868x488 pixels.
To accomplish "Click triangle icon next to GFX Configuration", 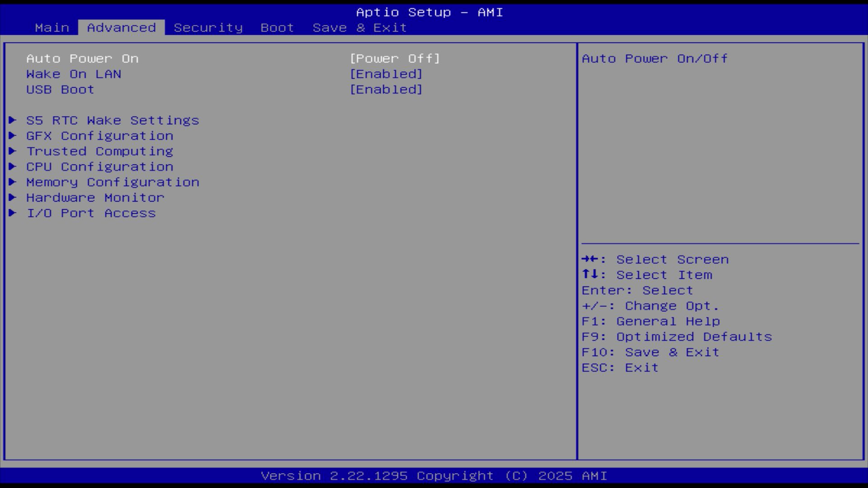I will pos(13,136).
